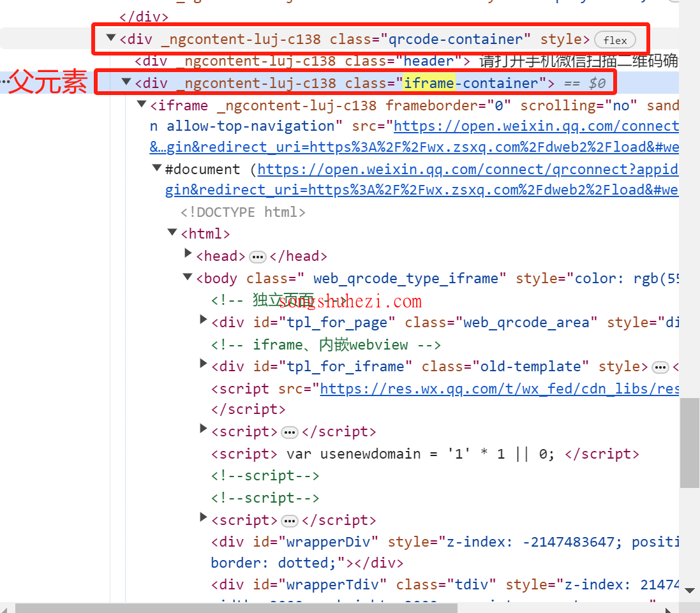Click the #document URL continuation starting gin&redirect_uri
The height and width of the screenshot is (613, 700).
coord(422,190)
